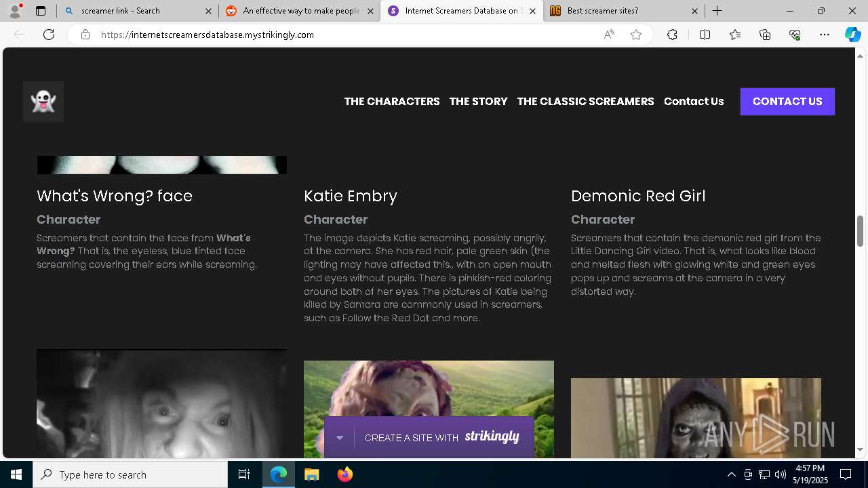Click the scrollbar down arrow
868x488 pixels.
point(861,449)
